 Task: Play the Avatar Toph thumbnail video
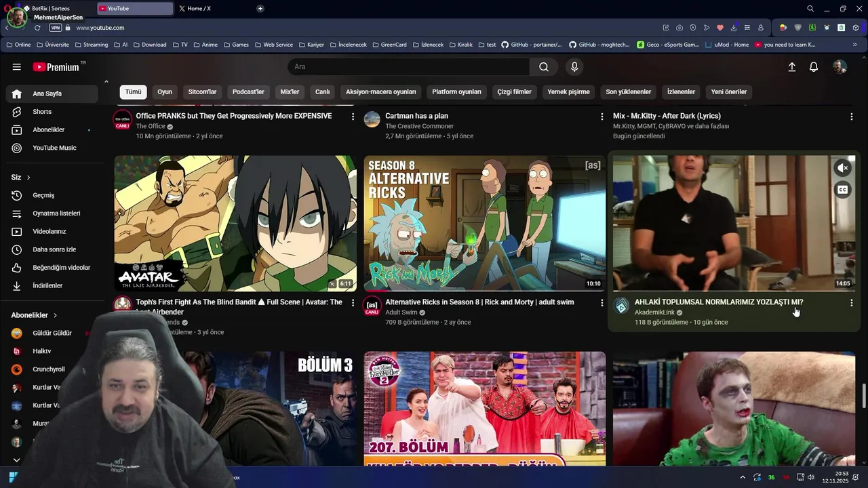click(x=235, y=224)
